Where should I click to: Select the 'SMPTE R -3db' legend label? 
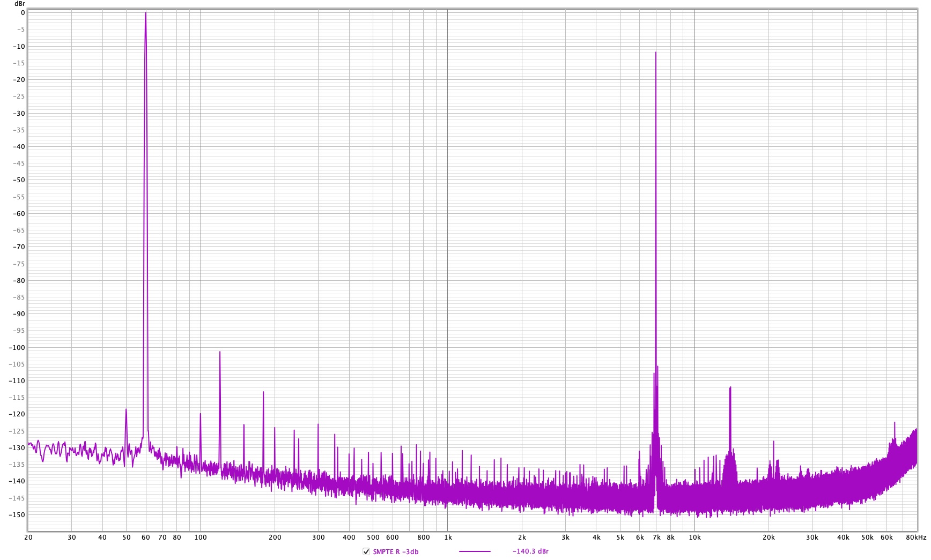(396, 551)
